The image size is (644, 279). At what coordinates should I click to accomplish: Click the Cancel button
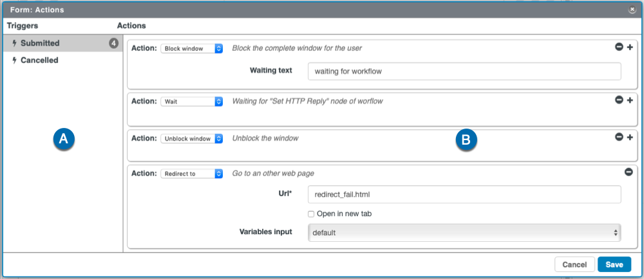[574, 265]
